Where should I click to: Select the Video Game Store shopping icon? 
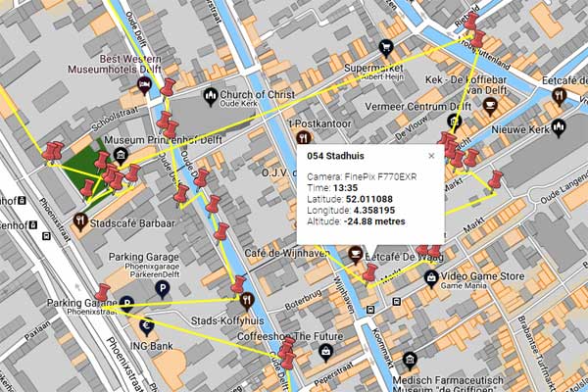click(431, 278)
